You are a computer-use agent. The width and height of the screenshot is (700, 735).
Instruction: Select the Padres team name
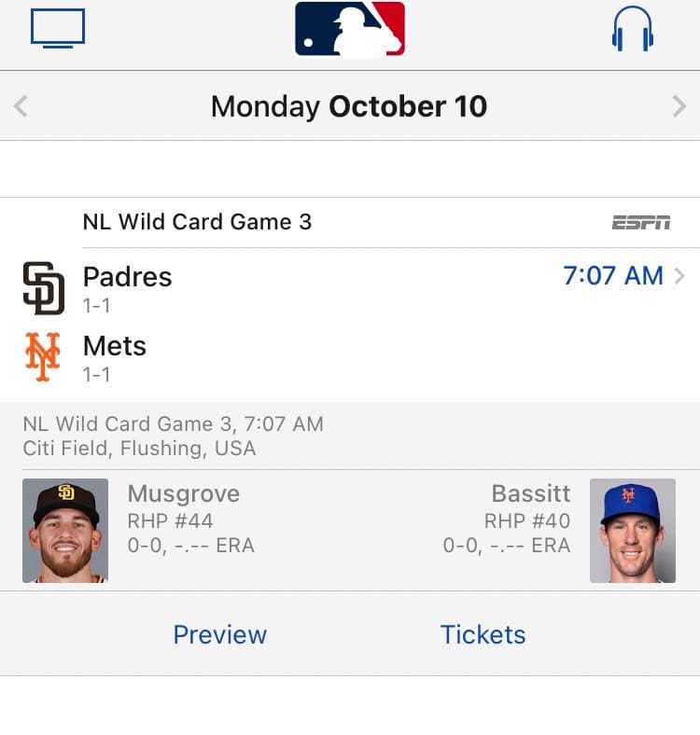(x=128, y=277)
